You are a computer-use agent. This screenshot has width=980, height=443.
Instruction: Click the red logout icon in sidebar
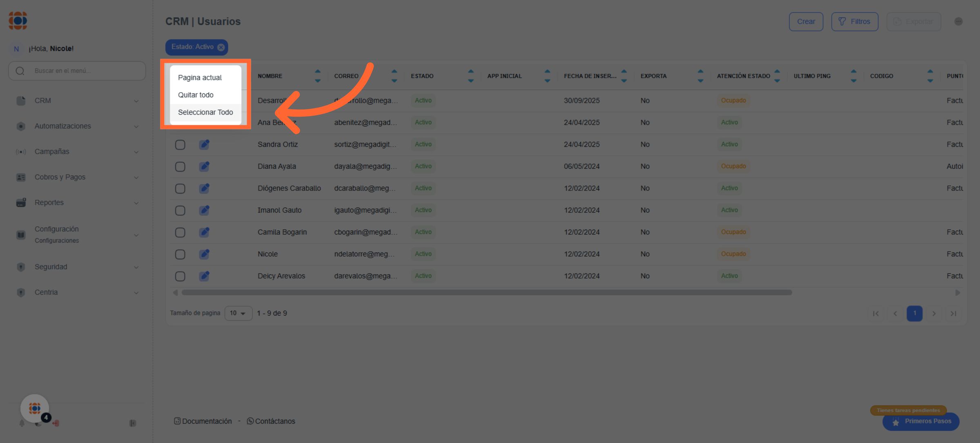[x=56, y=423]
